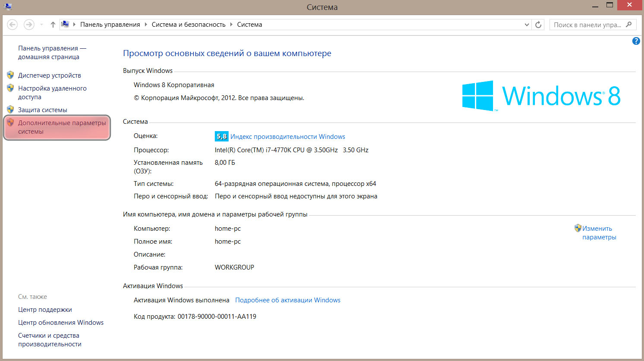Screen dimensions: 644x361
Task: Open Диспетчер устройств
Action: pyautogui.click(x=50, y=75)
